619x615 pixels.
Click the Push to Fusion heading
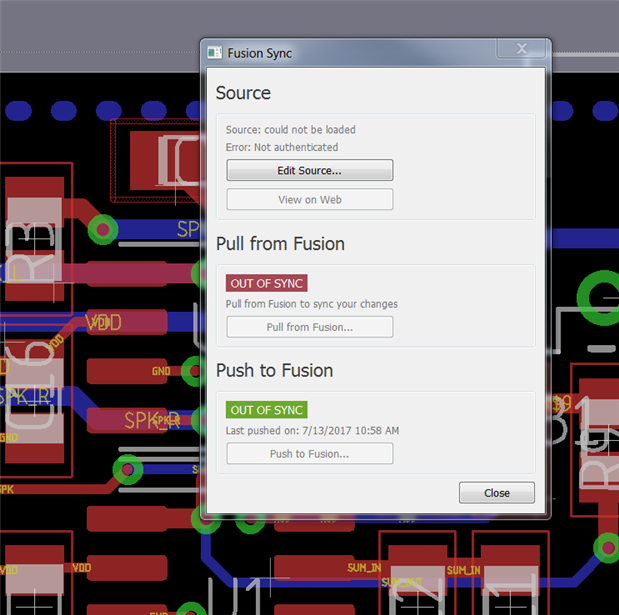pos(274,370)
